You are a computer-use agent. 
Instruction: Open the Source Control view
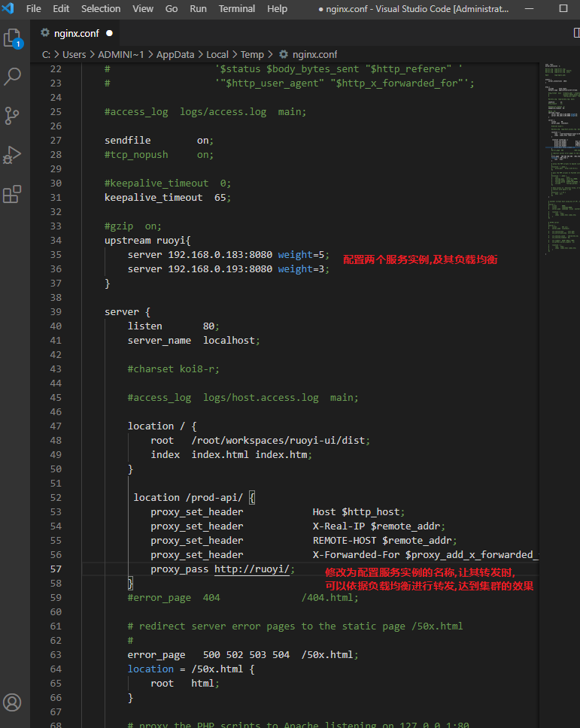pyautogui.click(x=13, y=115)
